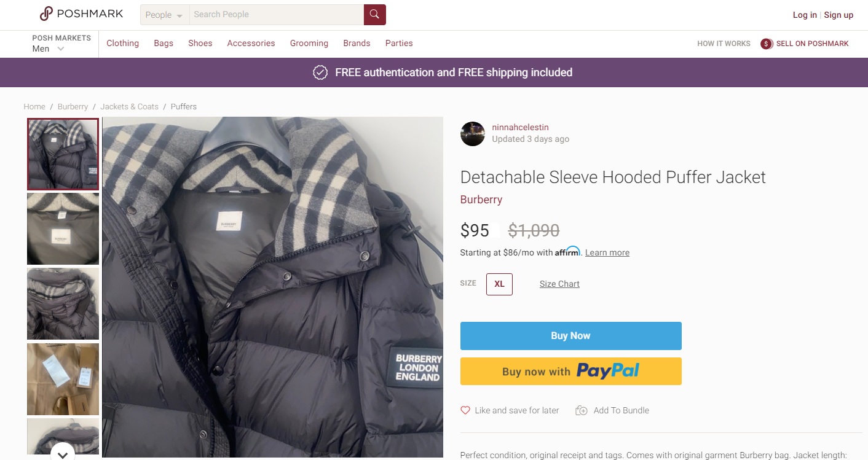Expand the Posh Markets Men dropdown
The height and width of the screenshot is (460, 868).
tap(60, 49)
